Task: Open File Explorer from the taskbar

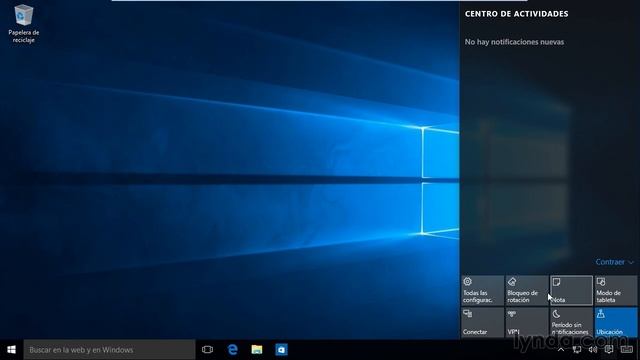Action: point(257,350)
